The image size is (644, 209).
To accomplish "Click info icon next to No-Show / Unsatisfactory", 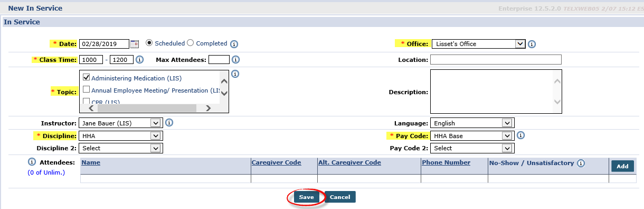I will click(581, 163).
